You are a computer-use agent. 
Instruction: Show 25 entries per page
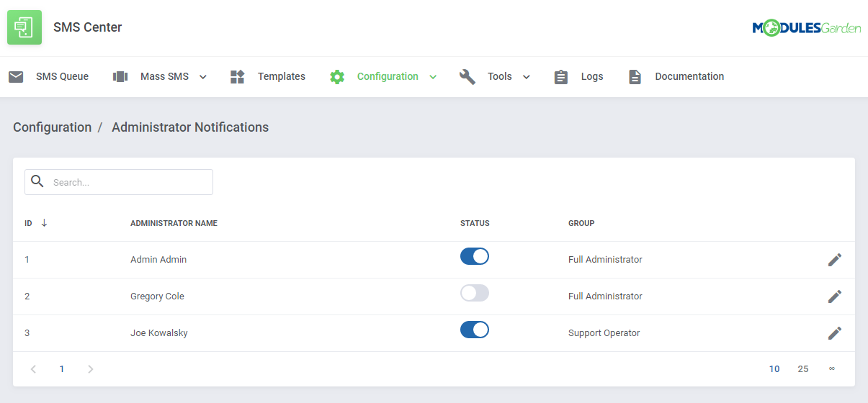[802, 369]
